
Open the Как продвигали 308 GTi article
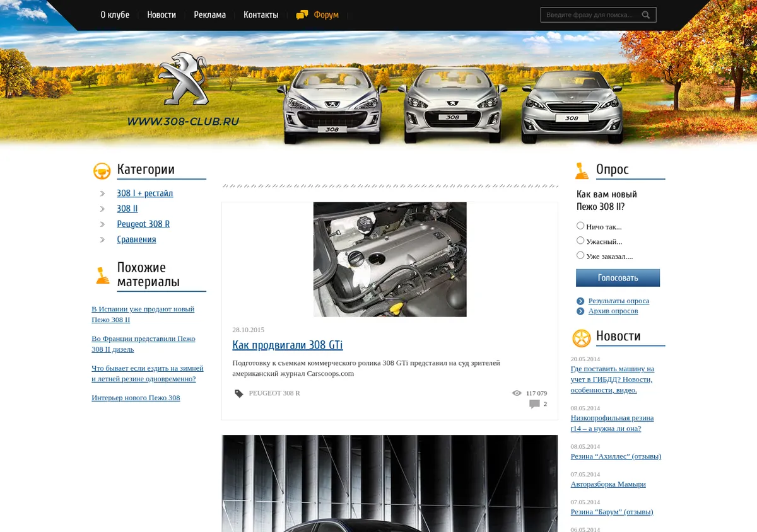288,345
